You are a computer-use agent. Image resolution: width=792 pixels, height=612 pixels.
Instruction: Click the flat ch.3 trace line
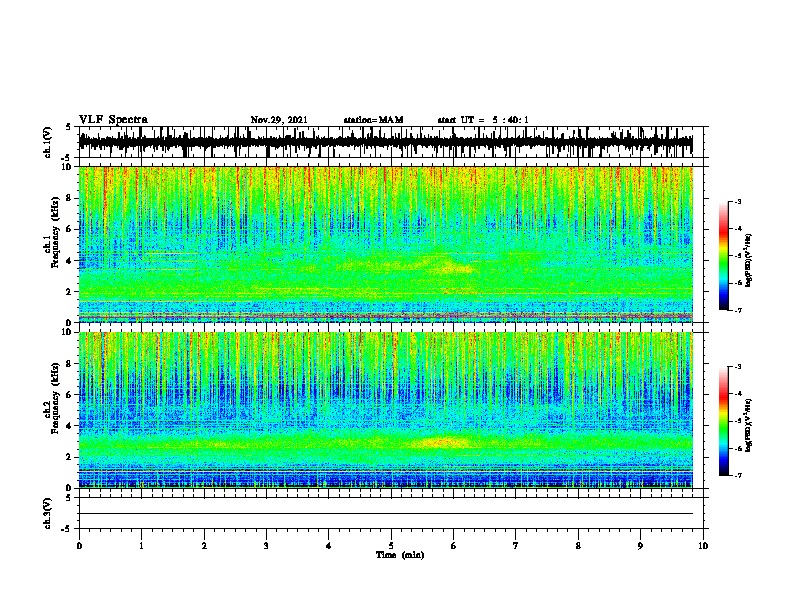pos(385,514)
